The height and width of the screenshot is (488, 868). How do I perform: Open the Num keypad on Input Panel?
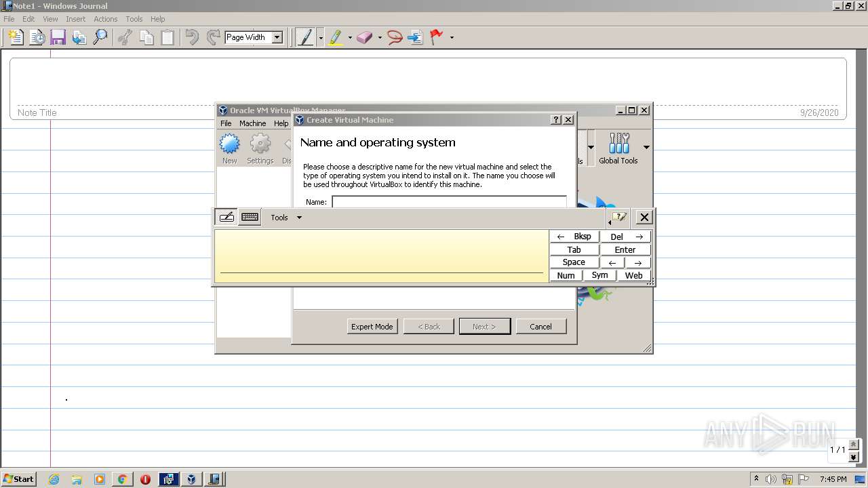coord(566,275)
